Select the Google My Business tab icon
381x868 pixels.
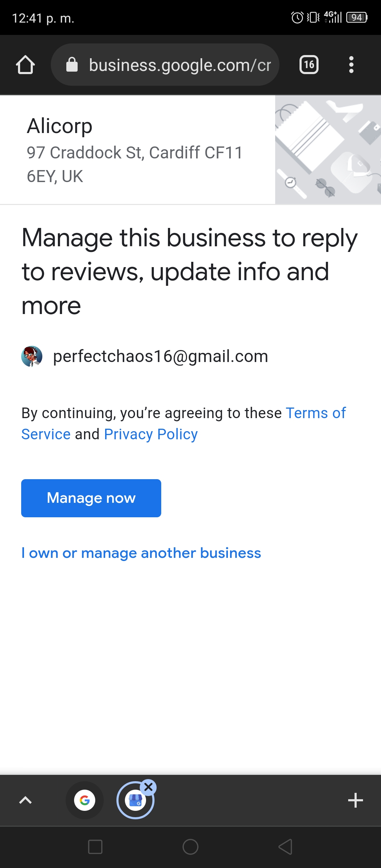(x=135, y=800)
